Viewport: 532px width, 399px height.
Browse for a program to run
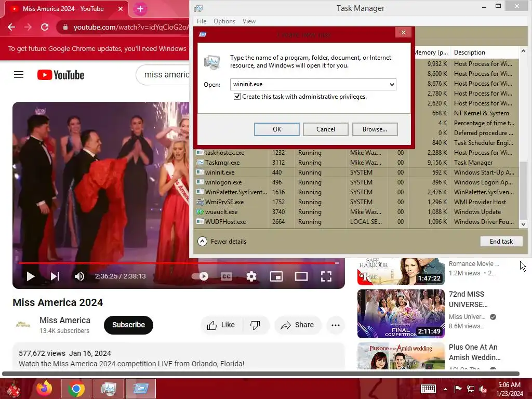[375, 129]
